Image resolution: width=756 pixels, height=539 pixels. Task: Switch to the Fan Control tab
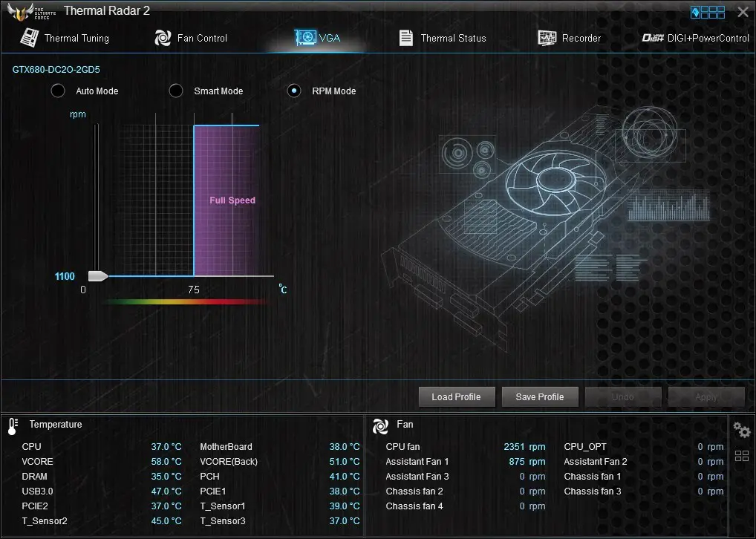click(191, 38)
